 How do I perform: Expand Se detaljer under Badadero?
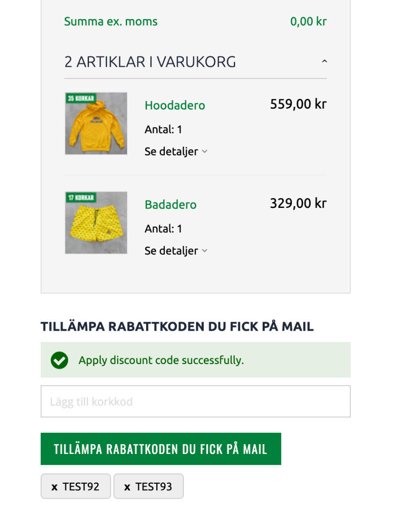176,251
